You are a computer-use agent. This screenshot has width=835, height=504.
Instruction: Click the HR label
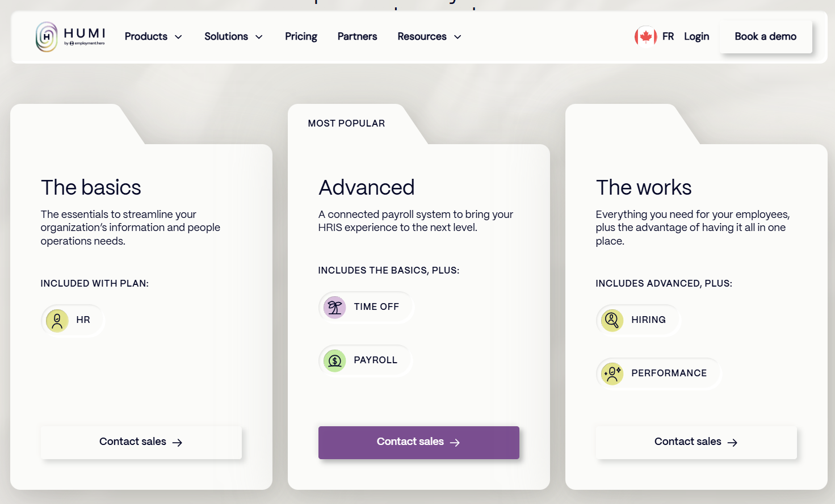point(83,320)
